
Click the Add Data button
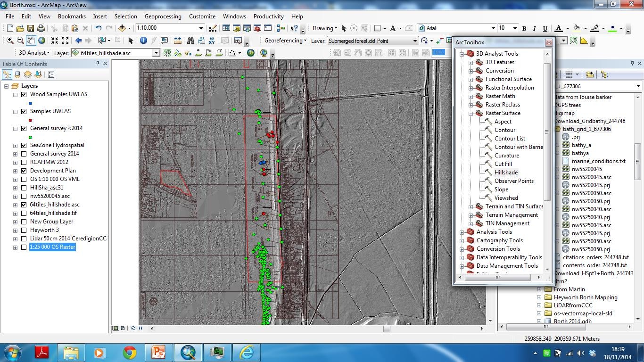[x=122, y=28]
